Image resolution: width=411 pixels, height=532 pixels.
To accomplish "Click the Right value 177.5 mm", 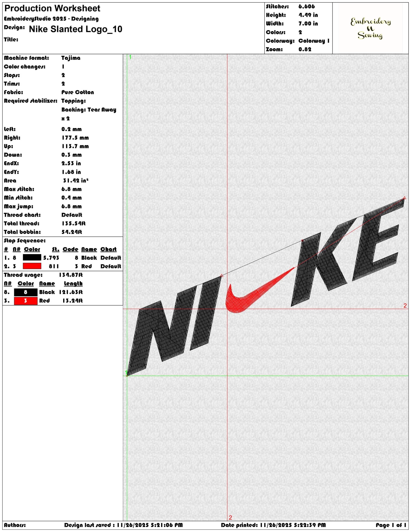I will pyautogui.click(x=75, y=138).
